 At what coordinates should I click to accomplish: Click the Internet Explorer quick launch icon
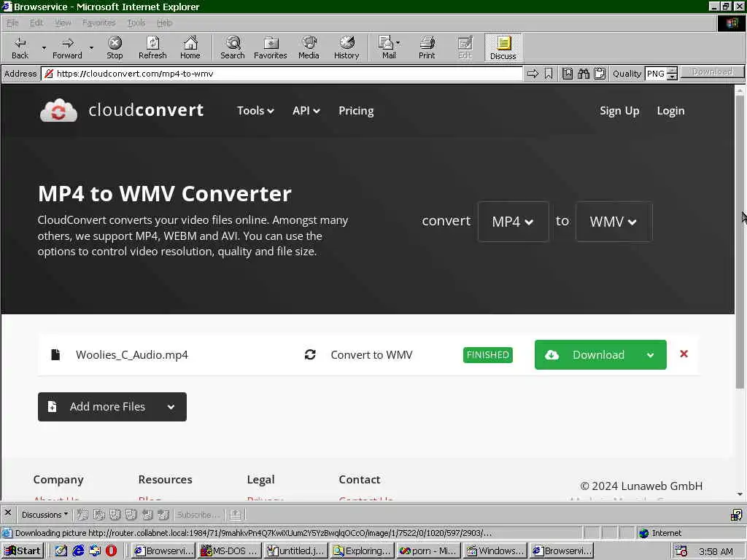(78, 551)
